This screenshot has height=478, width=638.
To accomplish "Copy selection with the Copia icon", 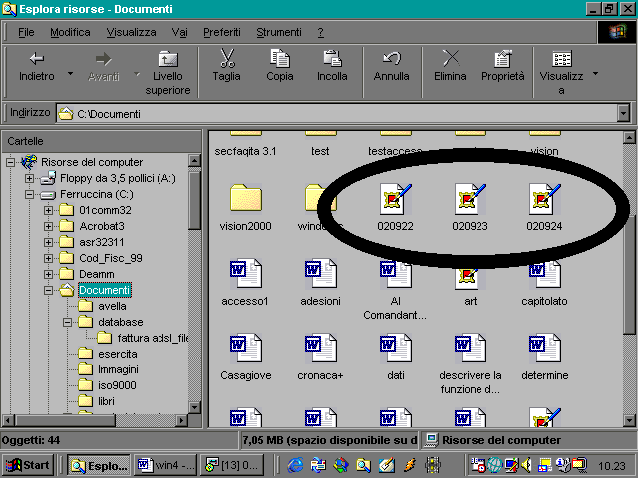I will pos(280,66).
